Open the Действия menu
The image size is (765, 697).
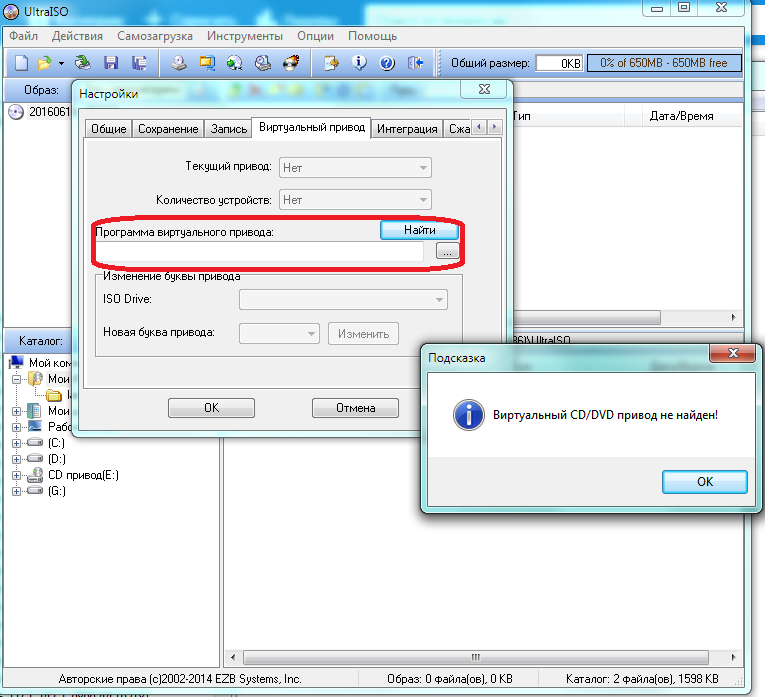[x=77, y=36]
